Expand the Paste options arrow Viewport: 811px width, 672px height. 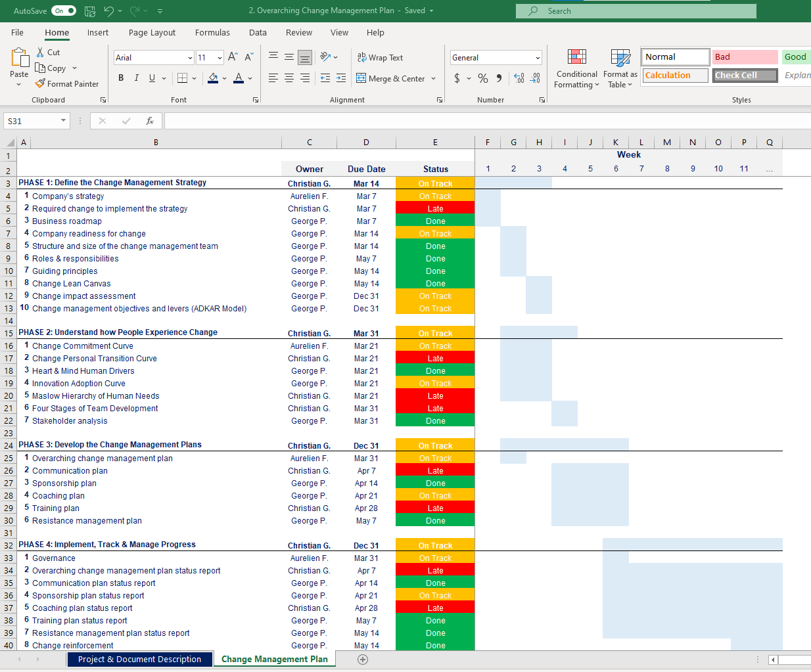coord(19,84)
